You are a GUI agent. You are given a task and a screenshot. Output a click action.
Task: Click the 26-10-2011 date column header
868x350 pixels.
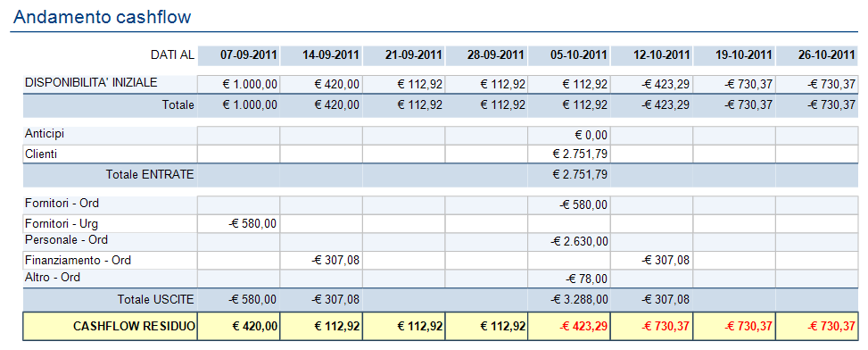coord(817,54)
